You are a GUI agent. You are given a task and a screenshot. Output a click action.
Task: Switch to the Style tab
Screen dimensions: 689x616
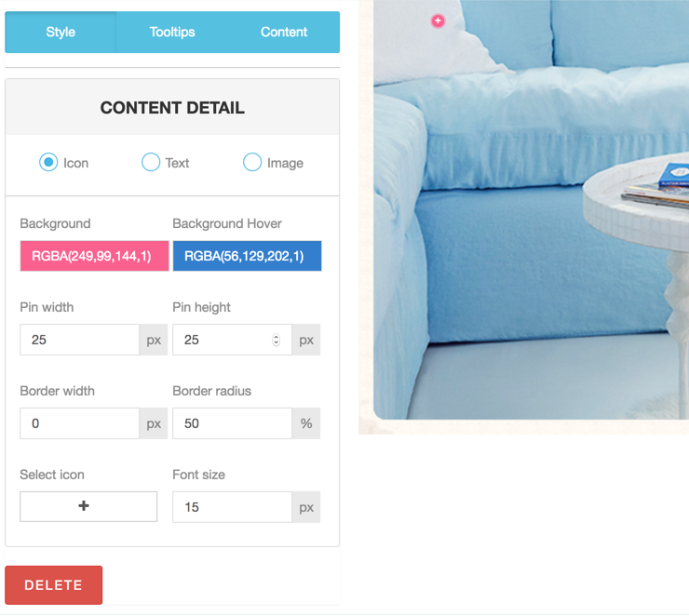tap(61, 32)
